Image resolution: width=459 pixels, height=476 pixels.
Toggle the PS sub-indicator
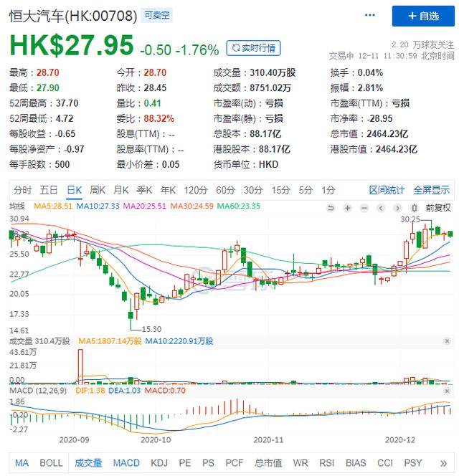coord(208,463)
